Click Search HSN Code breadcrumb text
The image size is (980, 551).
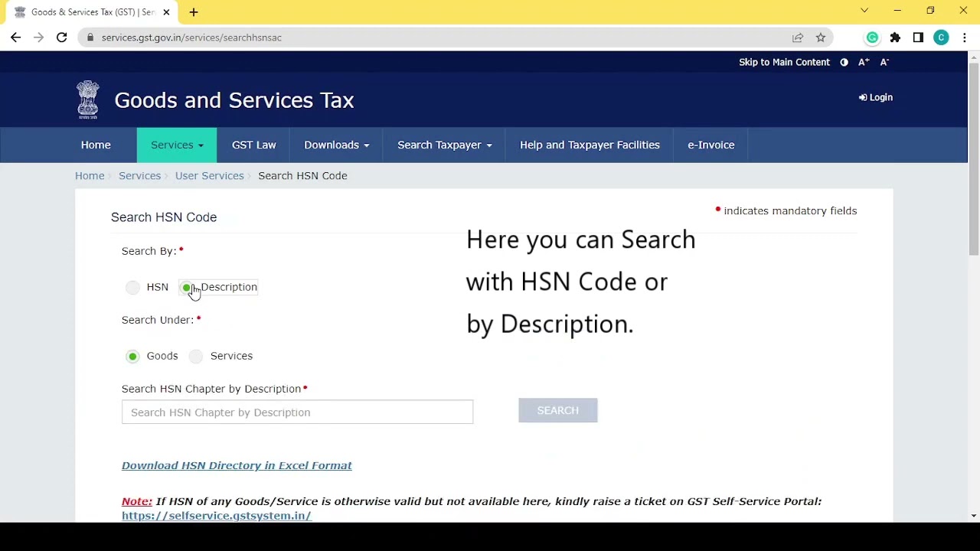(302, 176)
